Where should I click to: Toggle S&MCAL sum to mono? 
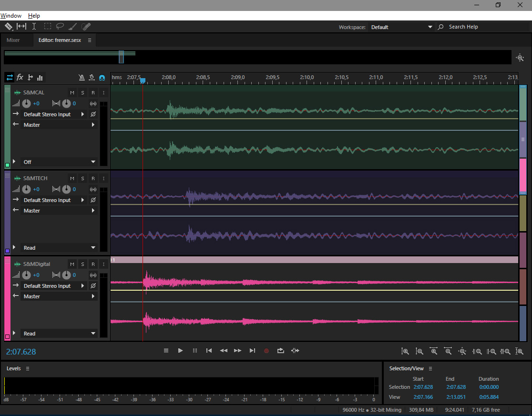tap(93, 104)
